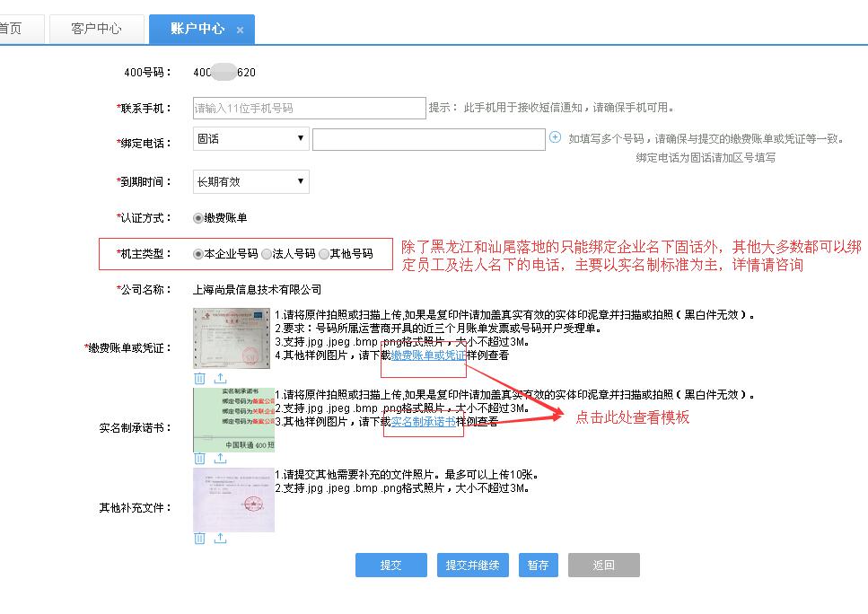This screenshot has height=614, width=868.
Task: Go to the 首页 tab
Action: 11,29
